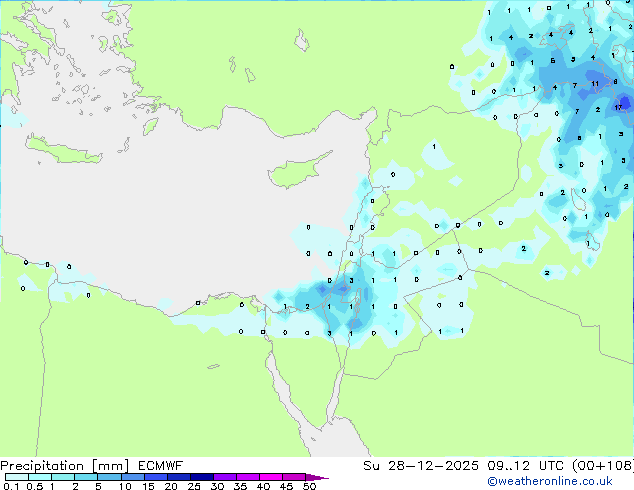Click the '(00+108)' forecast offset text
634x490 pixels.
[603, 466]
